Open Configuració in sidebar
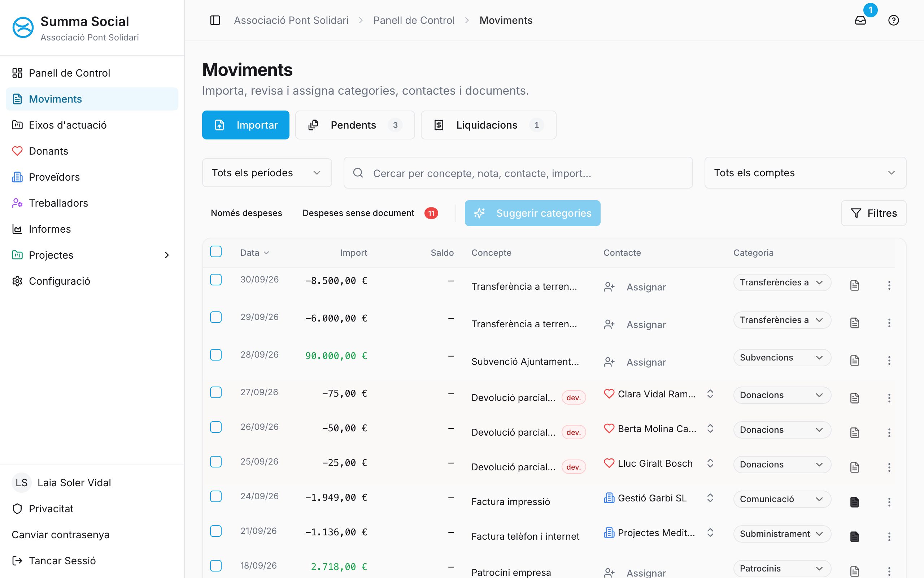 point(92,281)
